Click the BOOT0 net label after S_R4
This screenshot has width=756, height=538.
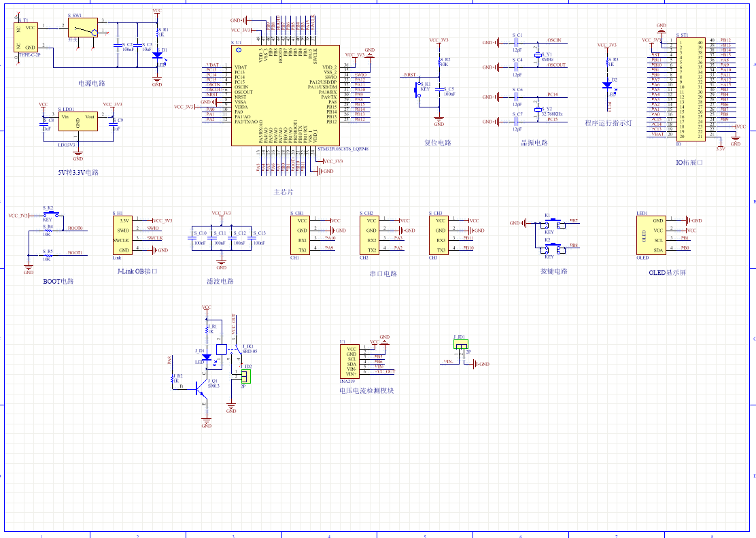75,229
